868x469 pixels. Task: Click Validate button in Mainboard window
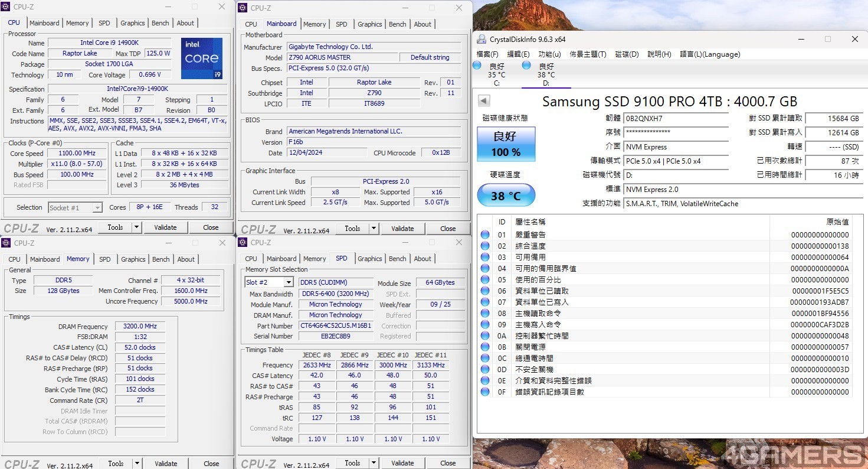point(402,229)
